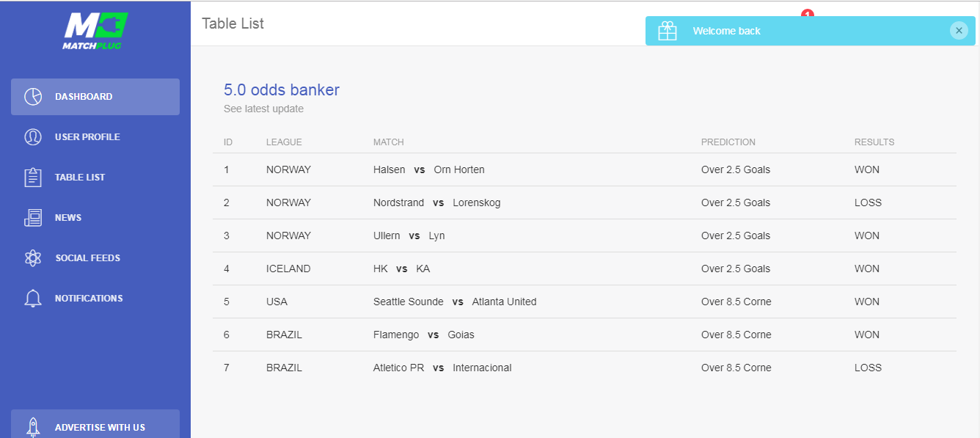The height and width of the screenshot is (438, 980).
Task: Click the Dashboard pie chart icon
Action: pyautogui.click(x=33, y=97)
